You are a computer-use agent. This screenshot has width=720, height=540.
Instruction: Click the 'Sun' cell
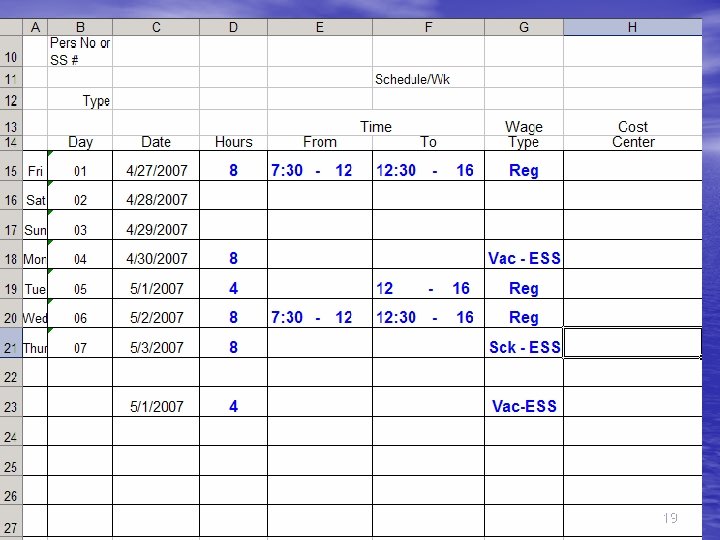pyautogui.click(x=35, y=225)
